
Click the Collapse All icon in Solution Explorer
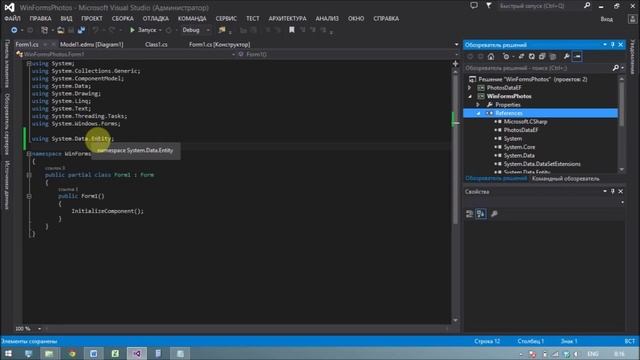542,57
